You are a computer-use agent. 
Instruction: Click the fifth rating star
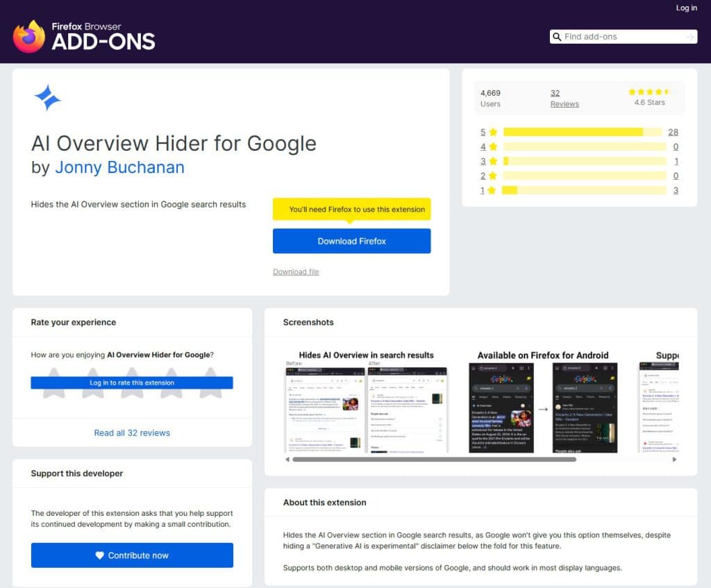point(210,383)
